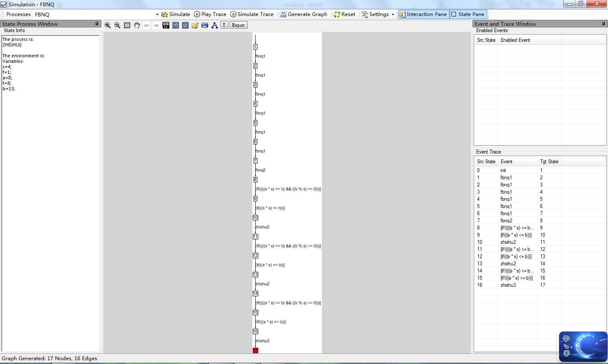The height and width of the screenshot is (364, 608).
Task: Go back with left arrow icon
Action: tap(147, 25)
